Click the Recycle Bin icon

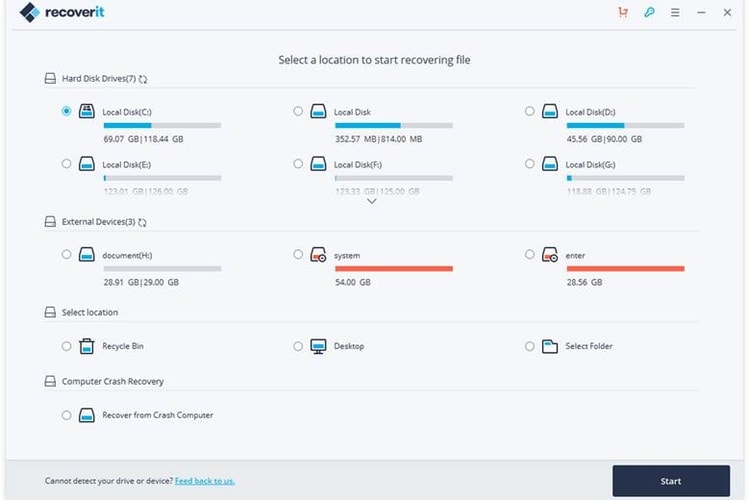pyautogui.click(x=87, y=346)
